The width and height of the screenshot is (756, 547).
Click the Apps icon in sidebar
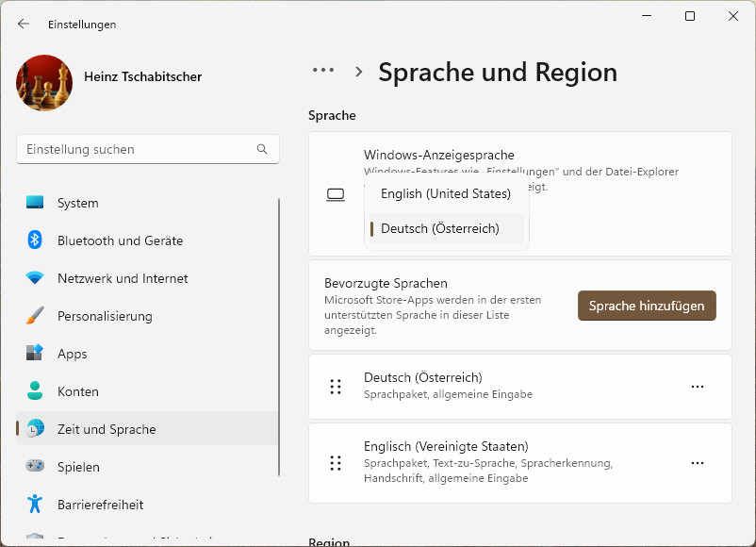35,353
